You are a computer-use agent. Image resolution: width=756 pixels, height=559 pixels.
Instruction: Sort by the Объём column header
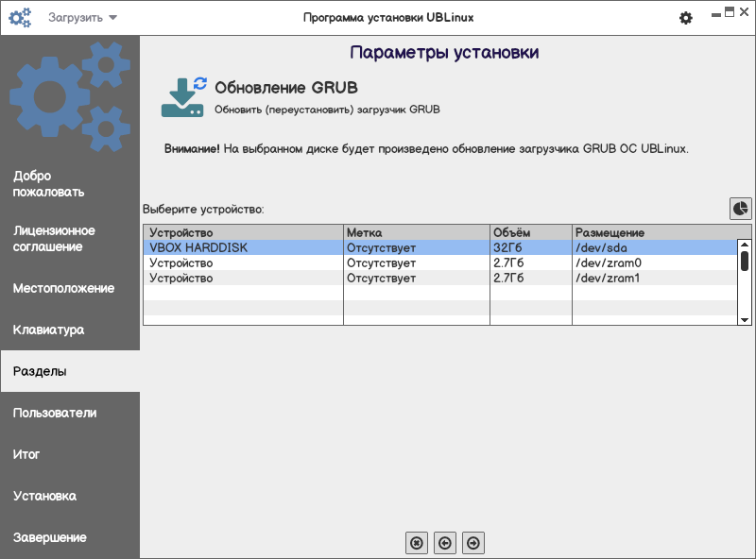(531, 232)
